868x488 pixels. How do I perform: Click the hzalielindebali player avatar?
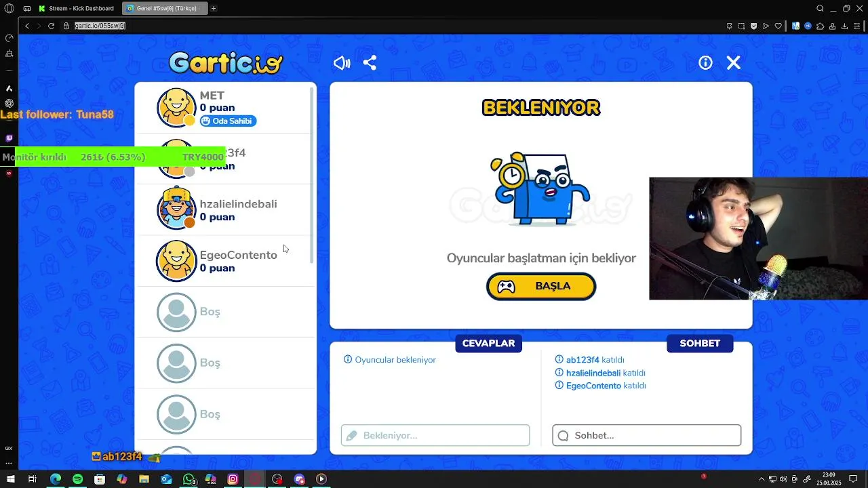click(176, 209)
